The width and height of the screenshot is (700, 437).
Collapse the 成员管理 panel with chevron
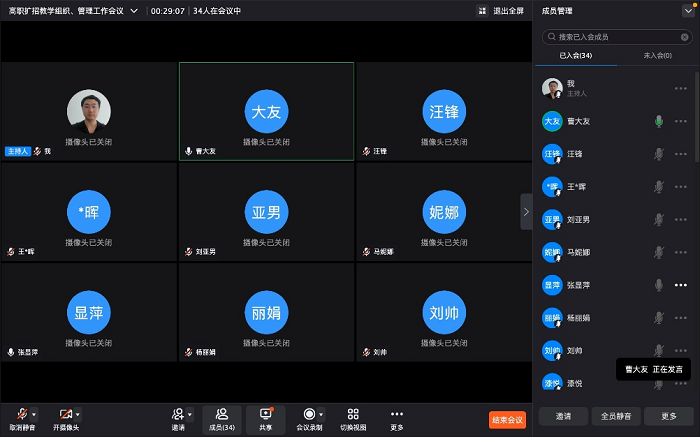(x=687, y=10)
